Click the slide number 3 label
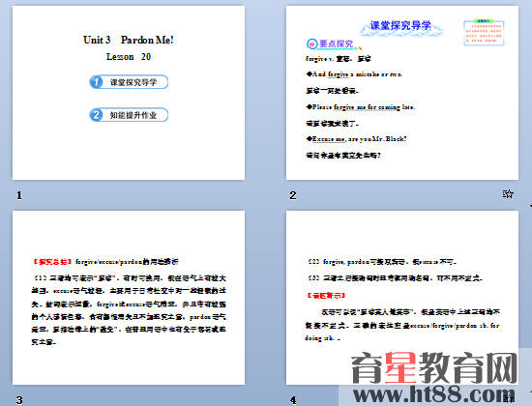The width and height of the screenshot is (532, 406). [19, 400]
